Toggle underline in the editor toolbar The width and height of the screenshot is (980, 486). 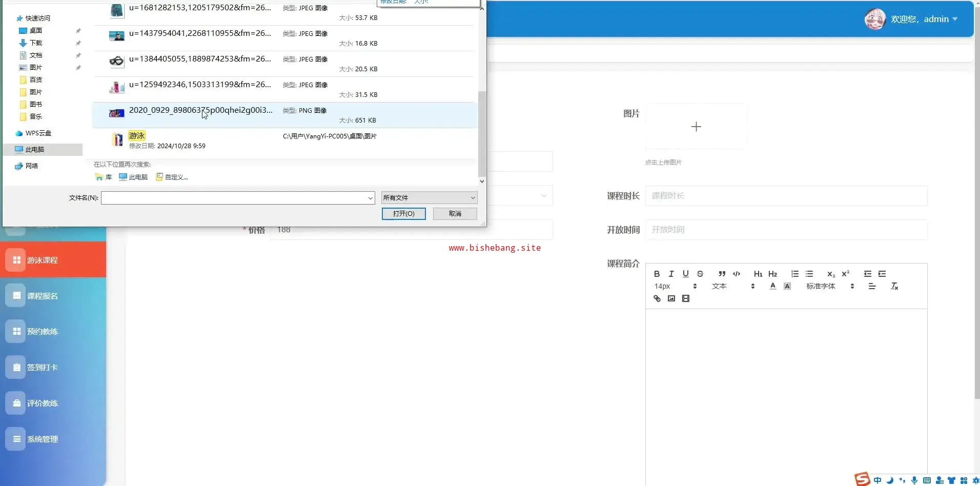pyautogui.click(x=685, y=274)
